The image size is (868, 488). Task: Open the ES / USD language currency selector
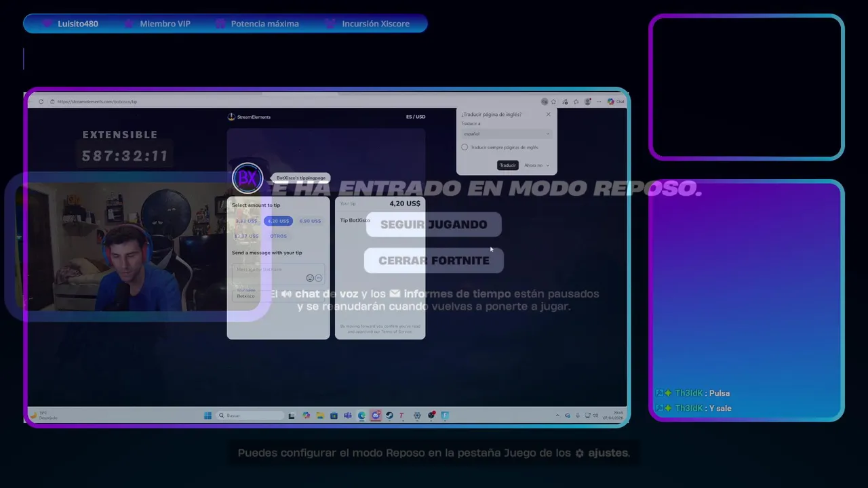416,117
